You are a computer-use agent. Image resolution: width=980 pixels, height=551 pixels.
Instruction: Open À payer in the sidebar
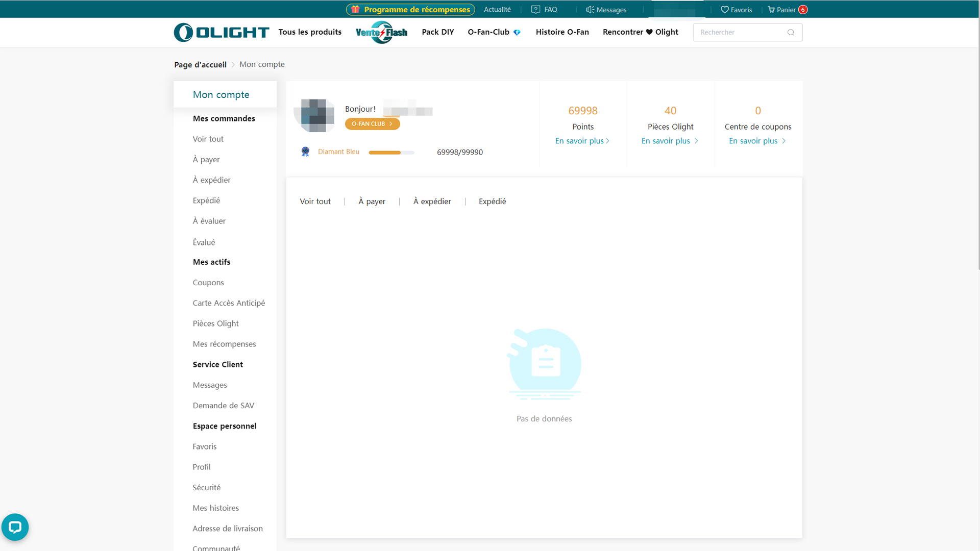click(206, 160)
